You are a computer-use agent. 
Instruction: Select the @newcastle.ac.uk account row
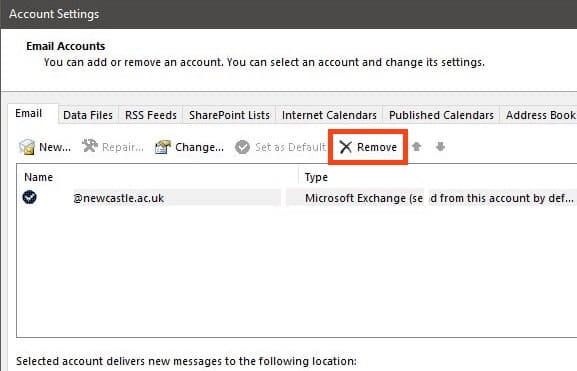click(x=297, y=198)
